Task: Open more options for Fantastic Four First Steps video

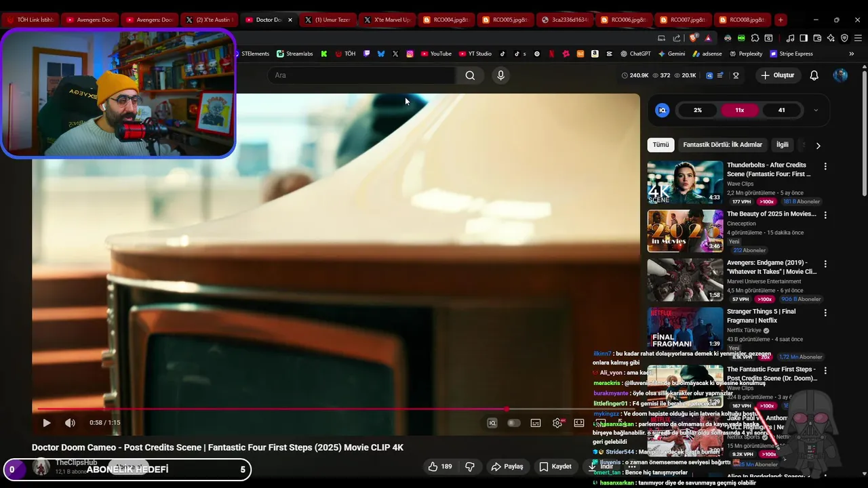Action: [825, 371]
